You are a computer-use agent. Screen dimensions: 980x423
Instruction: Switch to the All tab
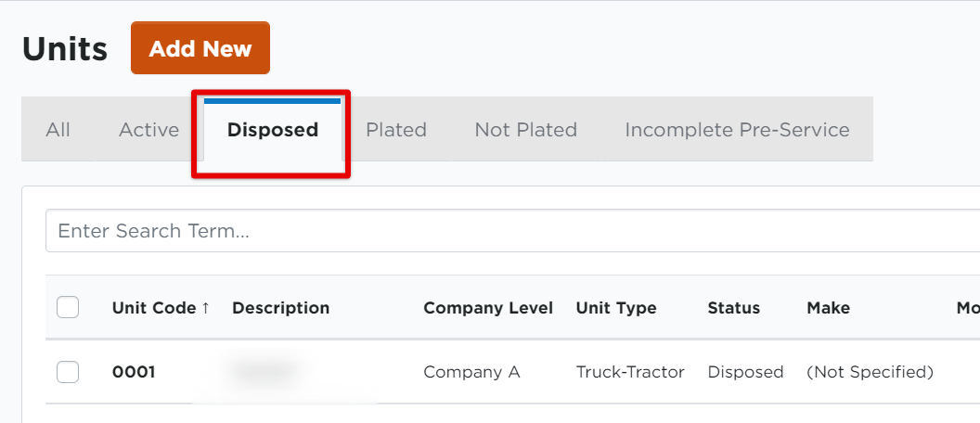click(x=58, y=130)
